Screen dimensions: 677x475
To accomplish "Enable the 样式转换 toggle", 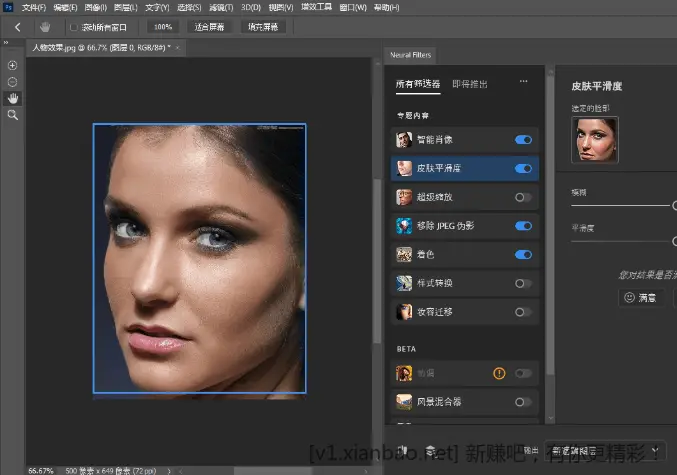I will [523, 283].
